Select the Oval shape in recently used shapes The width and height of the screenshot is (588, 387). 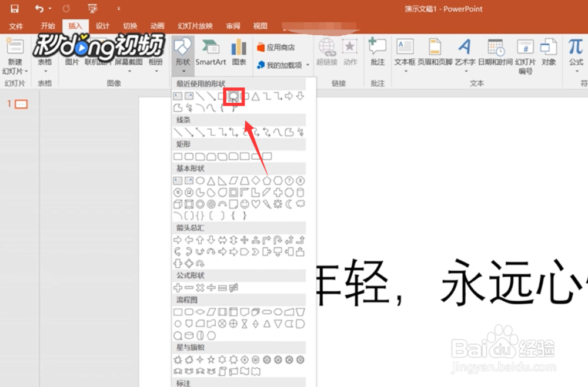pyautogui.click(x=233, y=97)
